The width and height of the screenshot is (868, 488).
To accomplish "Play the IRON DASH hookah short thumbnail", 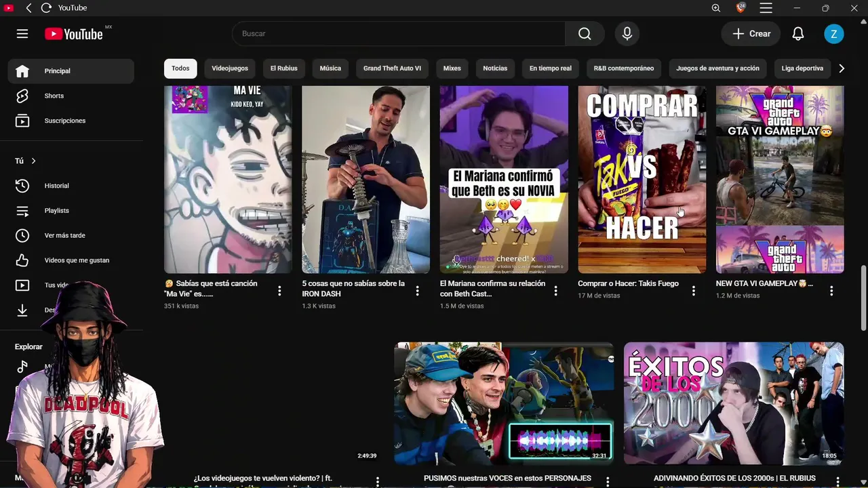I will click(366, 180).
